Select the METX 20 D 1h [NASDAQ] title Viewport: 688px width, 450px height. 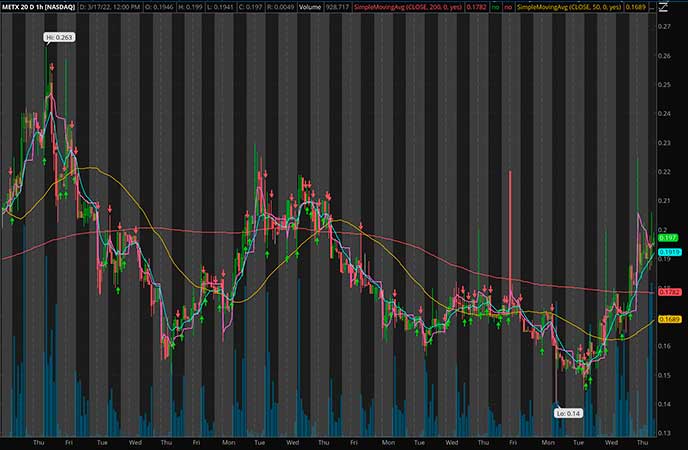[38, 7]
